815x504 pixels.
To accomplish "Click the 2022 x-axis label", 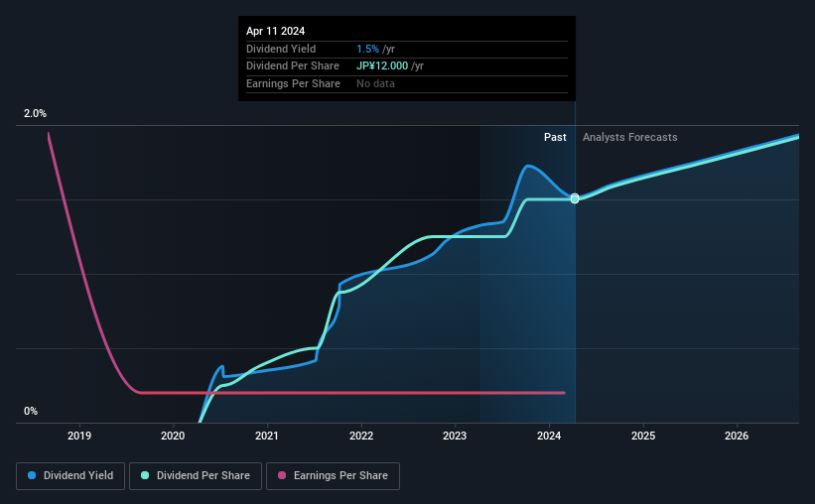I will pyautogui.click(x=361, y=436).
